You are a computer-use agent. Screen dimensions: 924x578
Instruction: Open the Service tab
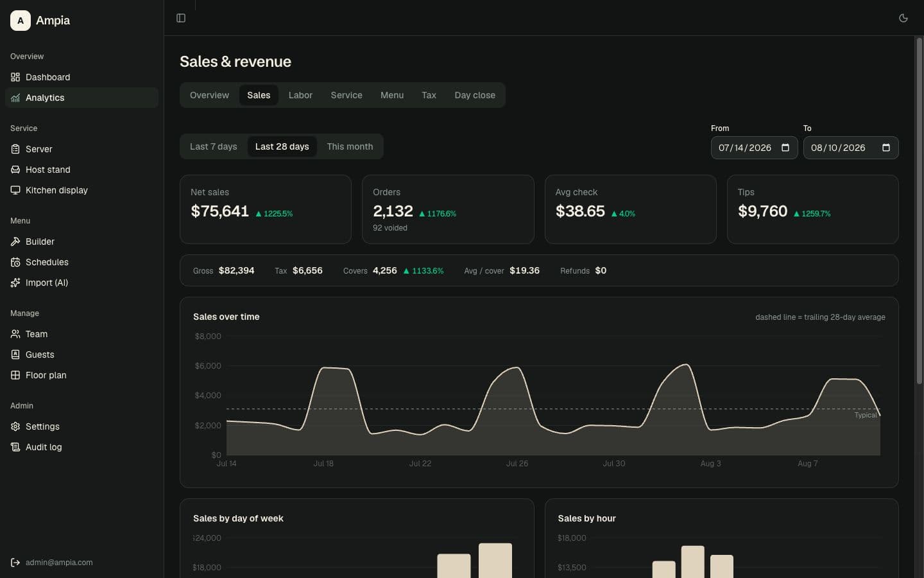pyautogui.click(x=346, y=95)
